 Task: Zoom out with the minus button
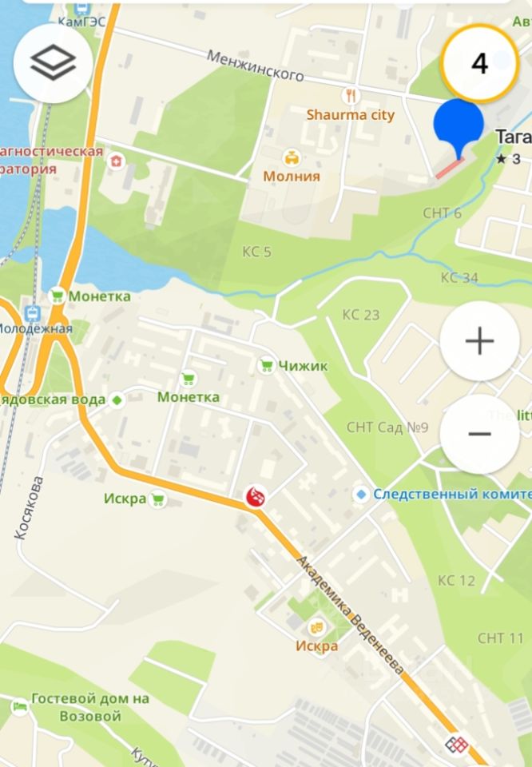479,433
